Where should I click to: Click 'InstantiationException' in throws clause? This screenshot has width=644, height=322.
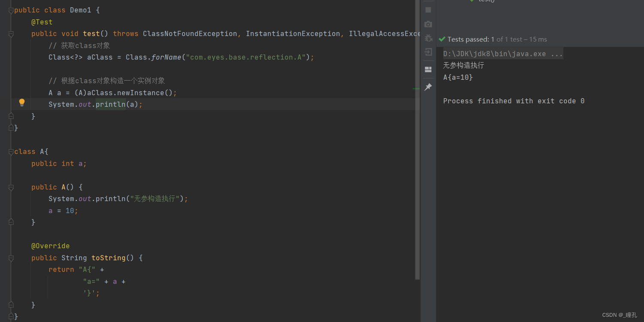pos(293,34)
